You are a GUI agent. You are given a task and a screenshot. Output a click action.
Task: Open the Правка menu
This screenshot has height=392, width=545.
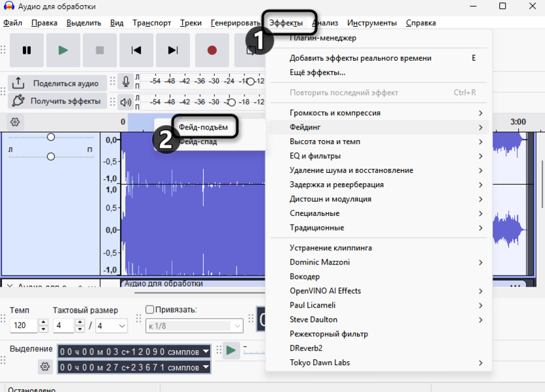tap(44, 23)
